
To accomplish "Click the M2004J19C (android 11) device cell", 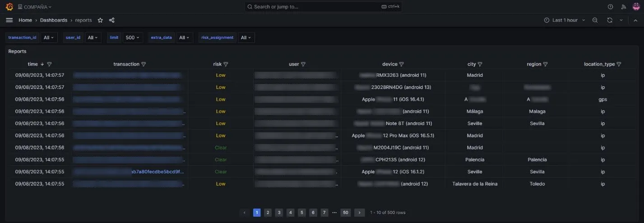I will (x=393, y=148).
